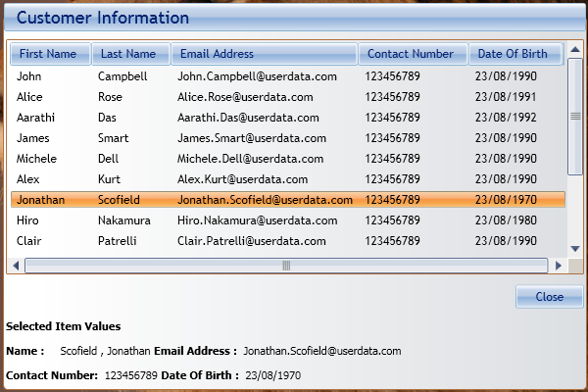Screen dimensions: 588x392
Task: Click the Selected Item Values heading
Action: coord(64,326)
